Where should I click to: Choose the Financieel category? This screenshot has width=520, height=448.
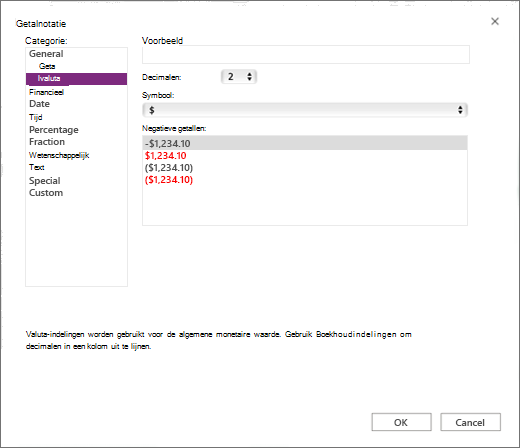46,92
